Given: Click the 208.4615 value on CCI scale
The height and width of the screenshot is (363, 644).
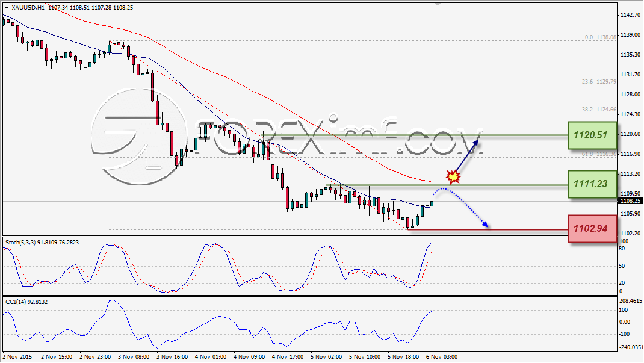Looking at the screenshot, I should point(630,300).
